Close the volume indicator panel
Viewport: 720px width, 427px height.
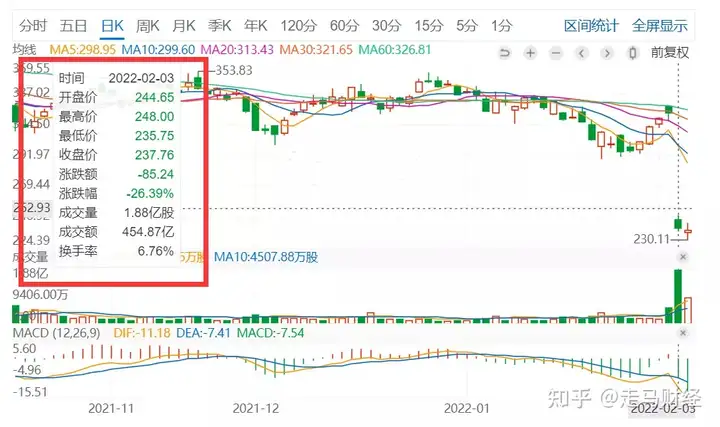(683, 257)
